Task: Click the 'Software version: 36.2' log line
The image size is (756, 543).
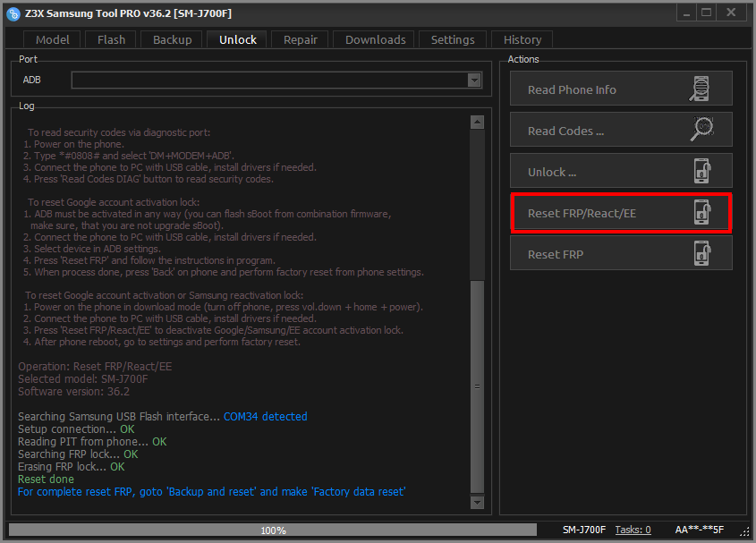Action: pyautogui.click(x=73, y=392)
